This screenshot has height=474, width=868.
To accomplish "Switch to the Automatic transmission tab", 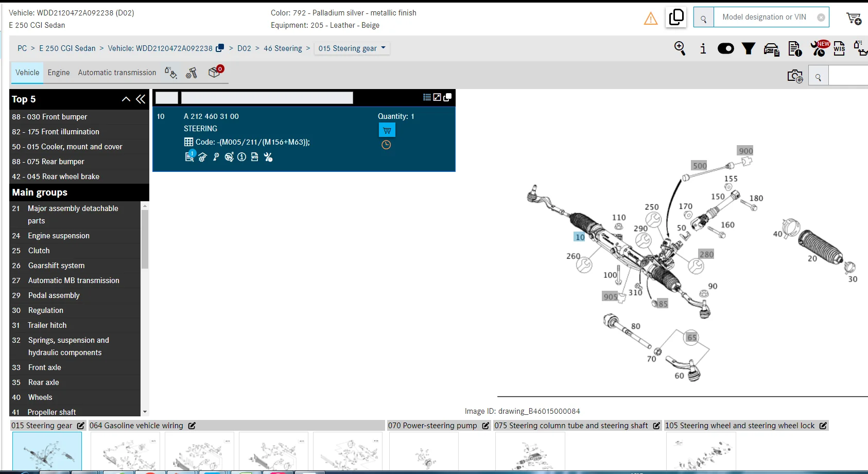I will click(x=117, y=73).
